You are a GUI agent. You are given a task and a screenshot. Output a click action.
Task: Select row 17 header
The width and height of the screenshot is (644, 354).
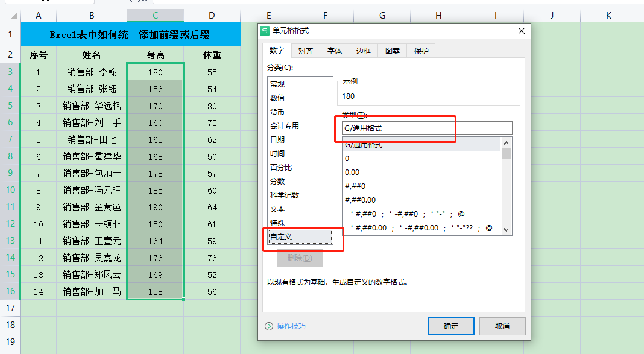(x=10, y=308)
